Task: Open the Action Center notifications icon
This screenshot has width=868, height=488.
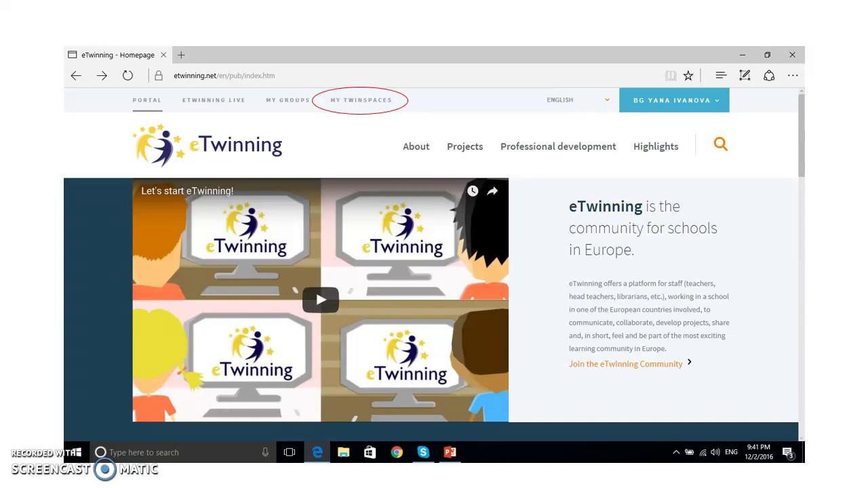Action: [x=788, y=453]
